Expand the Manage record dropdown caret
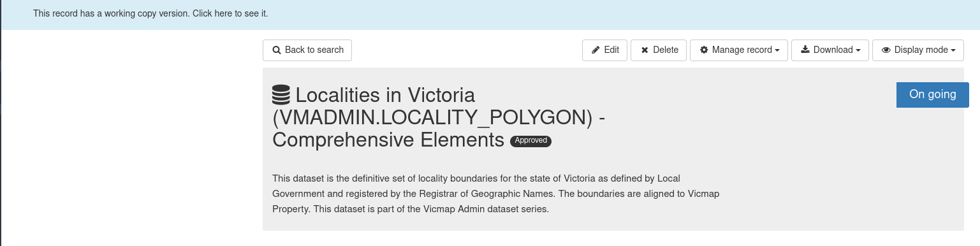This screenshot has width=980, height=246. tap(778, 51)
